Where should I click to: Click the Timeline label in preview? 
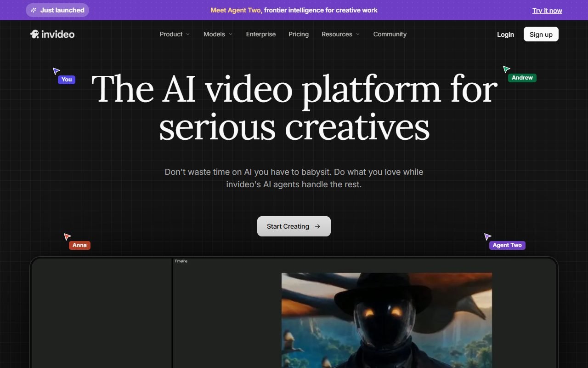(x=181, y=261)
